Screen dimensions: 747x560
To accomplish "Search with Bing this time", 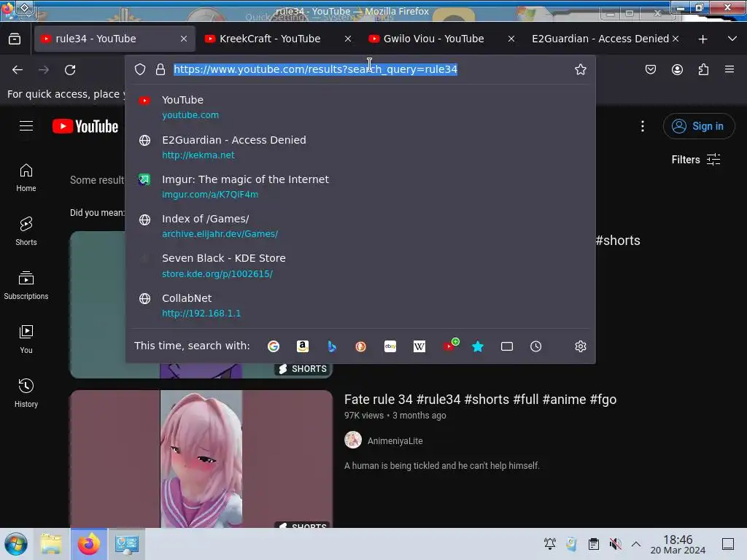I will click(x=332, y=346).
